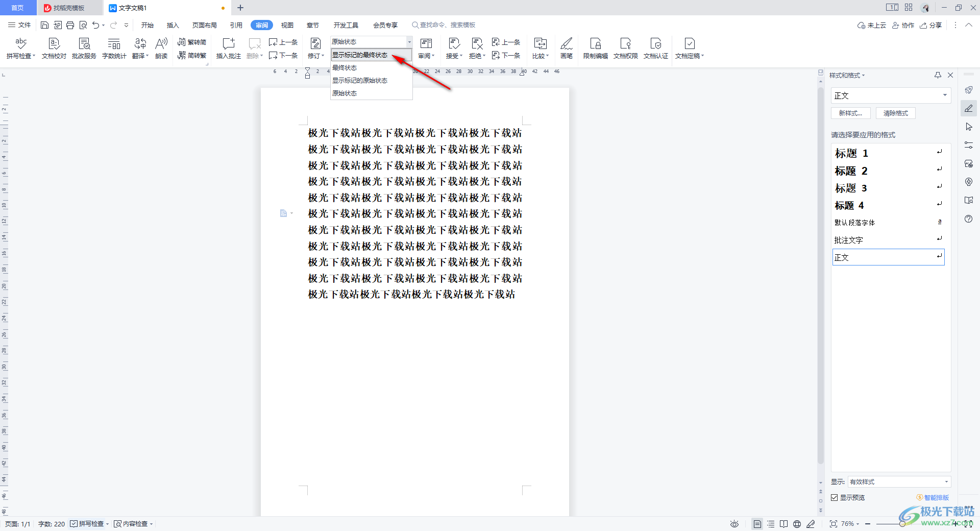This screenshot has width=980, height=531.
Task: Click the 分享 share button
Action: 930,25
